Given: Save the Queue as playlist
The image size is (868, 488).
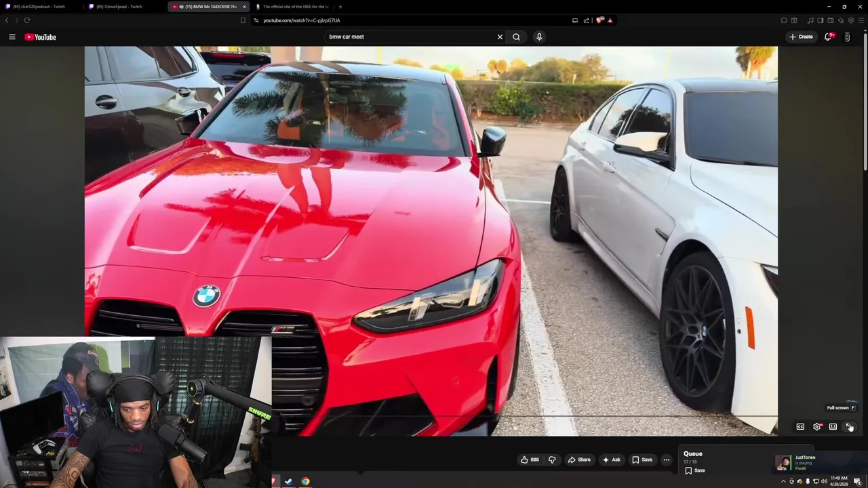Looking at the screenshot, I should (695, 470).
